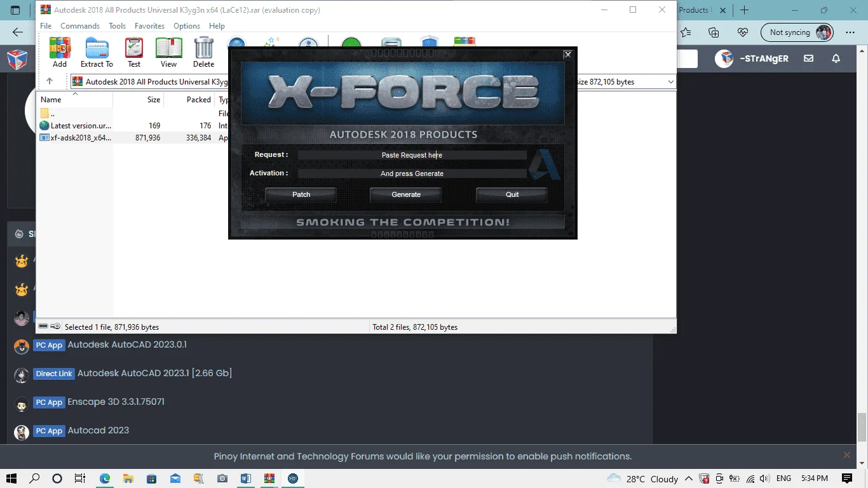Sort the file list by Name column
The height and width of the screenshot is (488, 868).
tap(75, 99)
